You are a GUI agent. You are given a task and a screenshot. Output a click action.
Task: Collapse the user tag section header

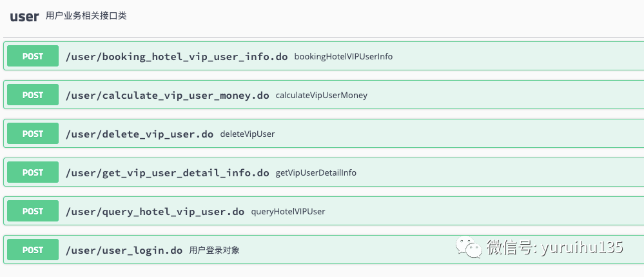pyautogui.click(x=24, y=17)
